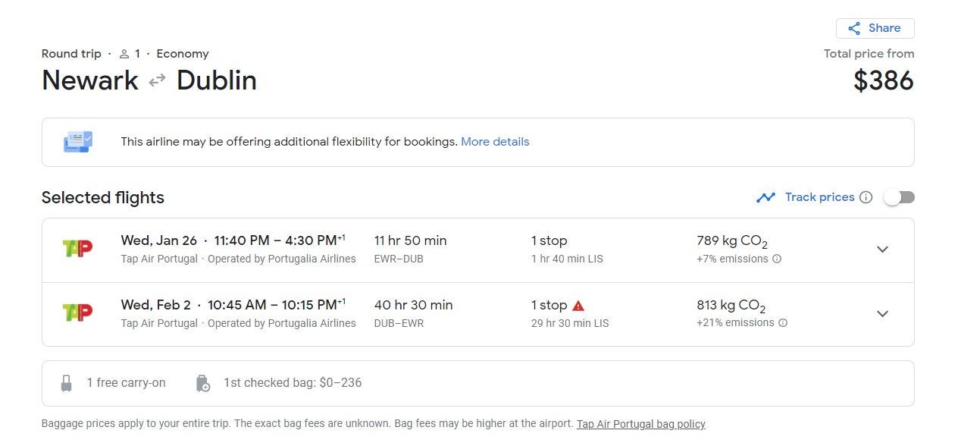Screen dimensions: 980x446
Task: Click the free carry-on luggage icon
Action: pos(67,383)
